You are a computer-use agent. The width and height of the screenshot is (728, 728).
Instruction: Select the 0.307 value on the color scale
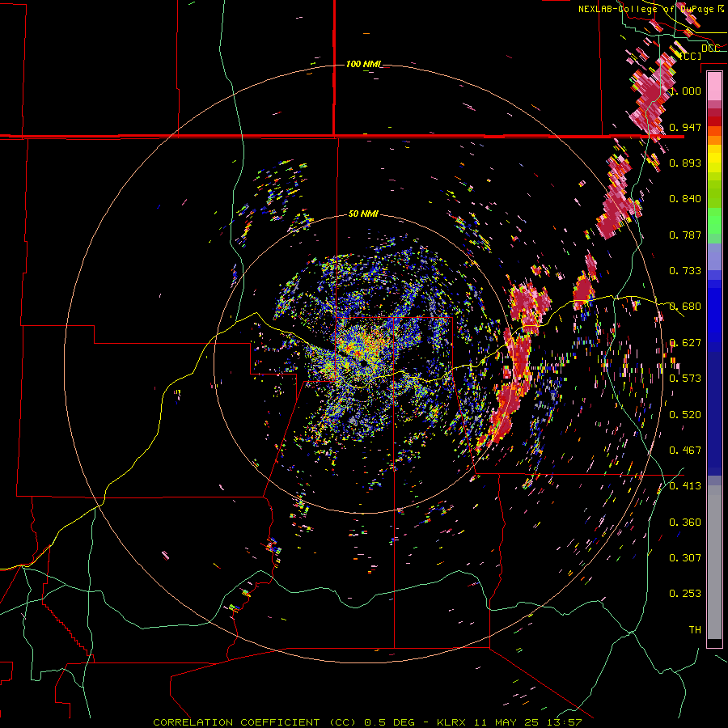pyautogui.click(x=685, y=557)
